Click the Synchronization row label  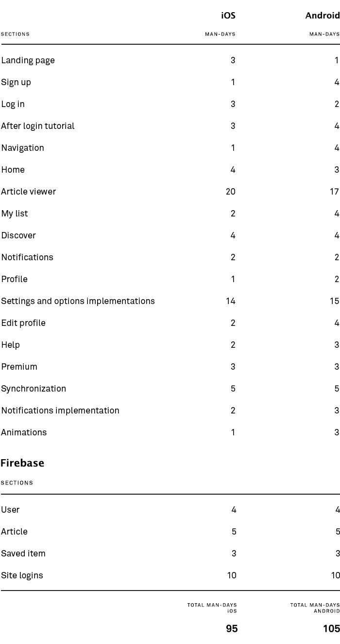[x=34, y=389]
